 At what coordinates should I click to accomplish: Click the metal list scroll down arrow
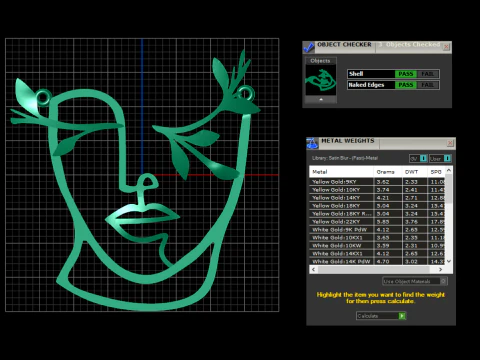point(449,261)
